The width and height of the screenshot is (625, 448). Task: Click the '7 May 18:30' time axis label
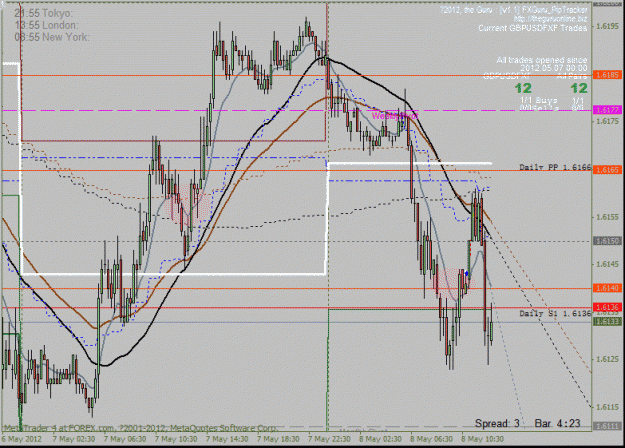278,439
